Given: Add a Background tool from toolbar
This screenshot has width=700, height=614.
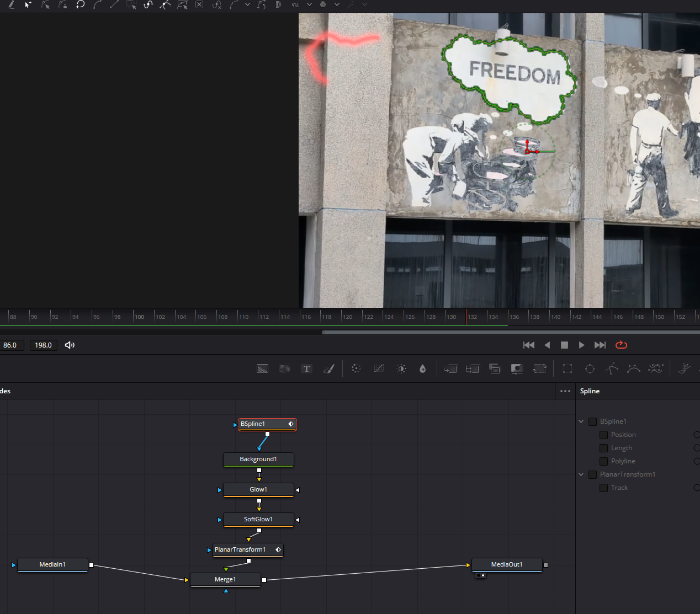Looking at the screenshot, I should pyautogui.click(x=263, y=369).
